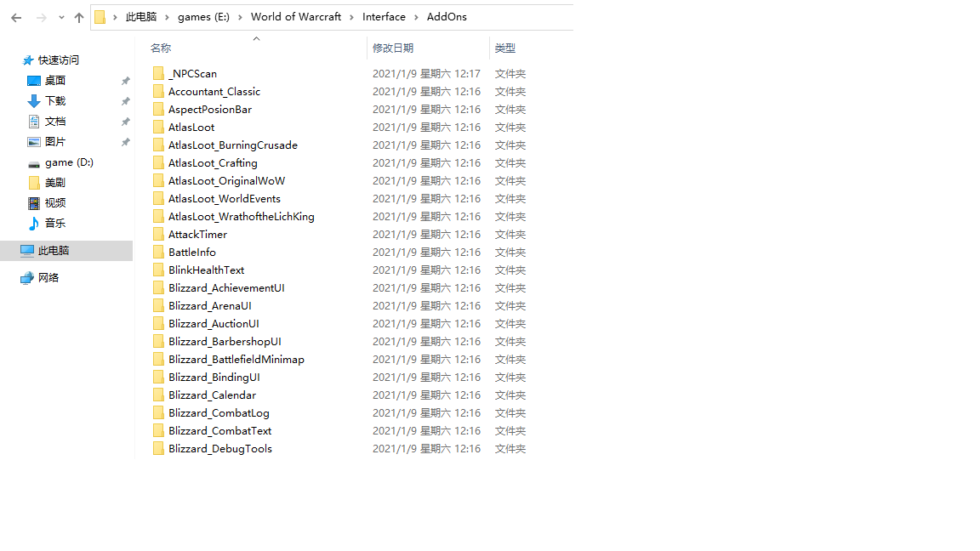Select the AtlasLoot folder icon
The height and width of the screenshot is (551, 980).
[x=158, y=128]
